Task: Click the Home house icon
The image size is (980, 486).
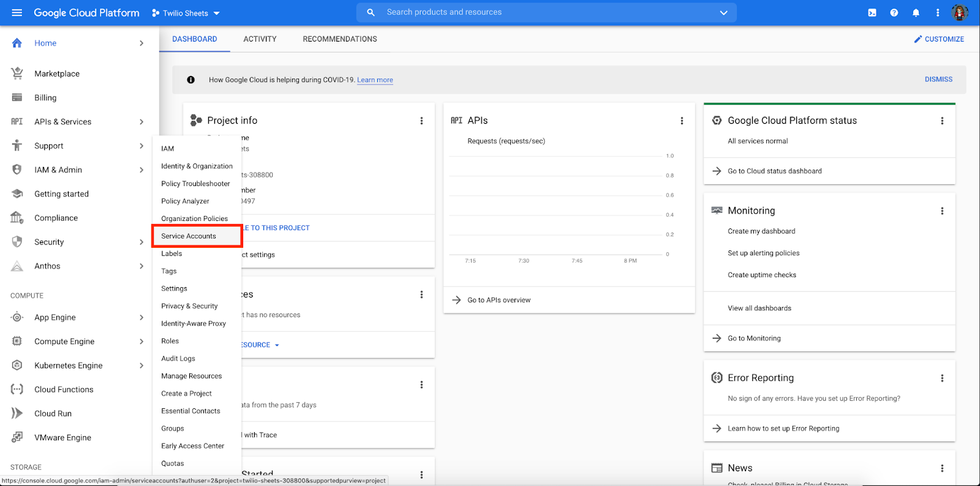Action: coord(17,43)
